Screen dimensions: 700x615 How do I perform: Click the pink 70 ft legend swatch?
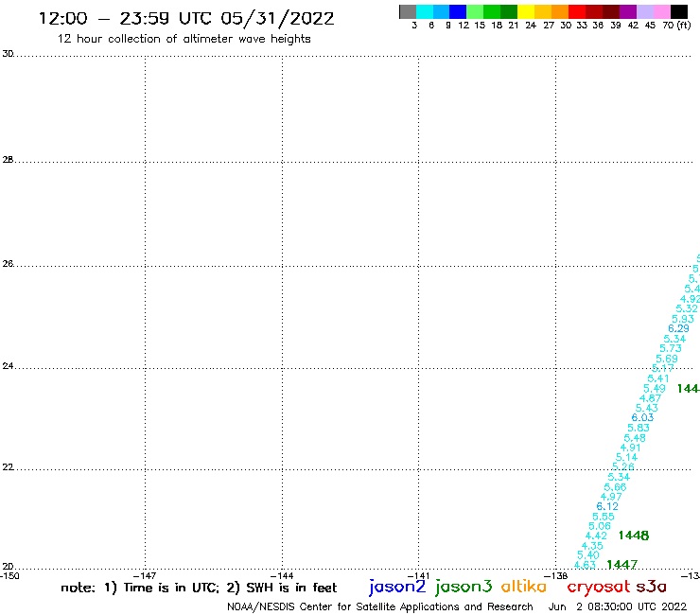pyautogui.click(x=662, y=12)
